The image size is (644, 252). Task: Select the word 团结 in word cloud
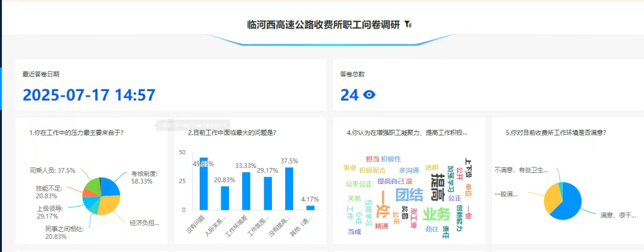click(x=409, y=195)
